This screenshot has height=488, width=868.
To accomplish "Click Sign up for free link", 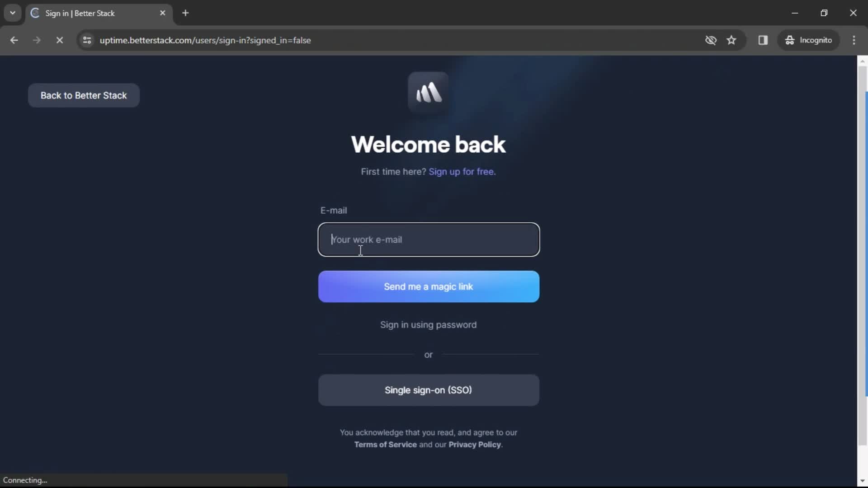I will pyautogui.click(x=462, y=172).
